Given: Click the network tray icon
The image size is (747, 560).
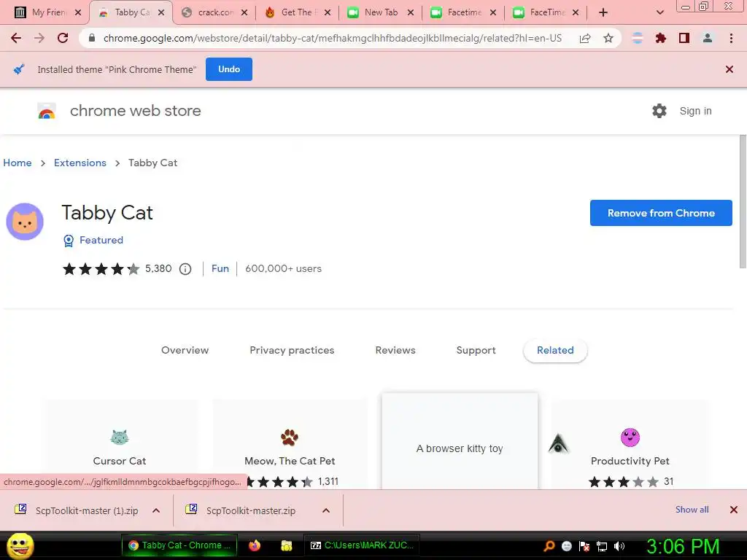Looking at the screenshot, I should point(602,546).
